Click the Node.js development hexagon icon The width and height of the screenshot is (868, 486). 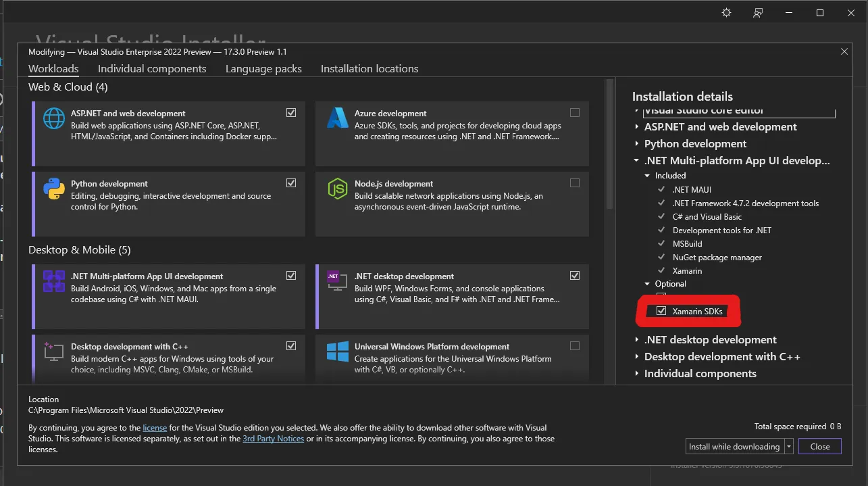coord(338,189)
